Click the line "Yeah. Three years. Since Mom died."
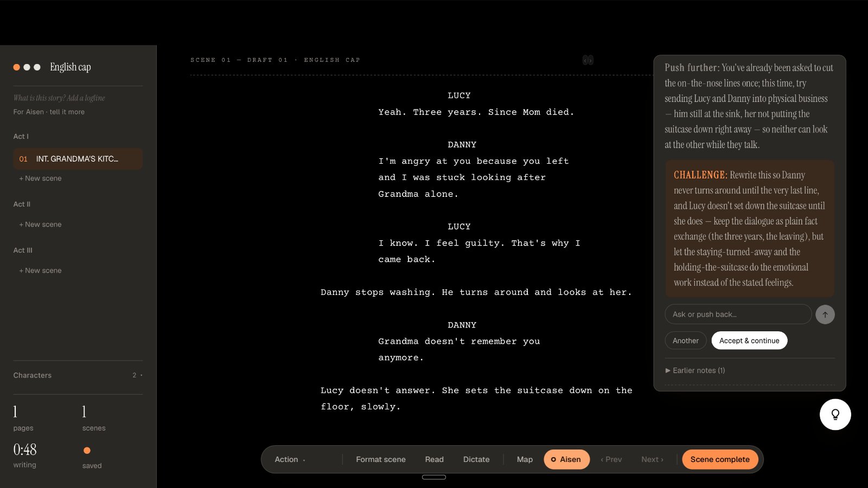This screenshot has width=868, height=488. pos(476,112)
